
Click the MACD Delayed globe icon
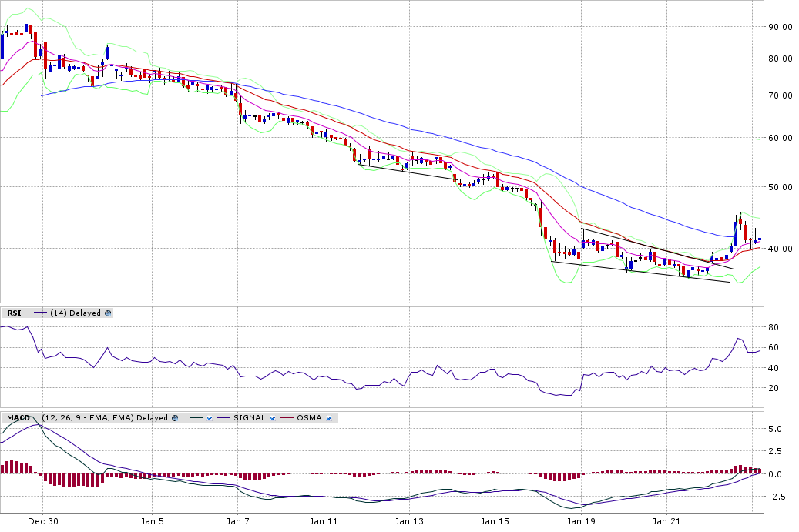(175, 418)
